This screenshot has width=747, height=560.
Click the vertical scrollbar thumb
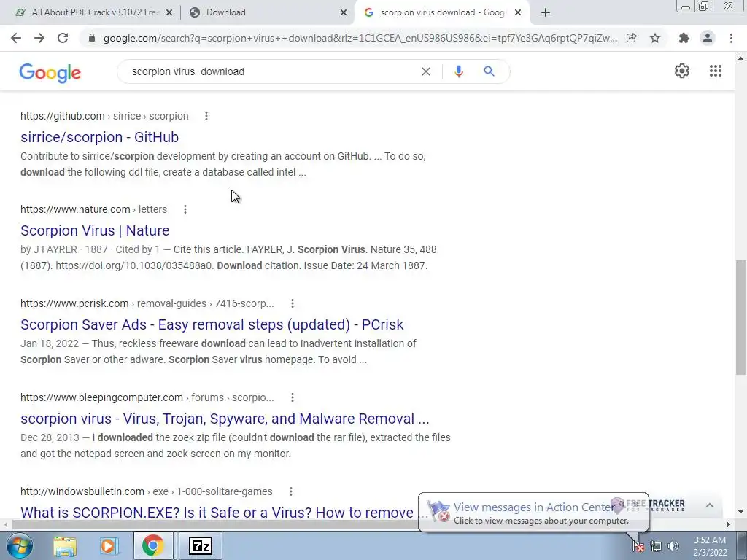[740, 317]
